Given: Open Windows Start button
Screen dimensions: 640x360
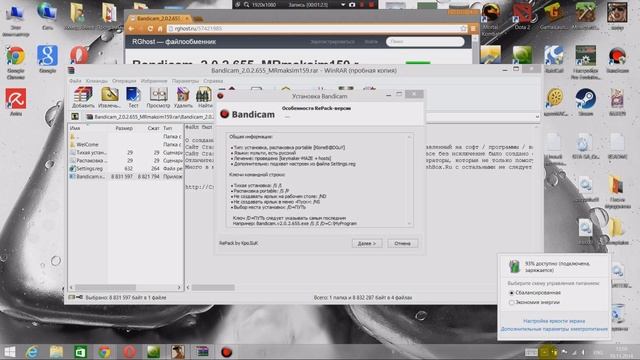Looking at the screenshot, I should 9,352.
